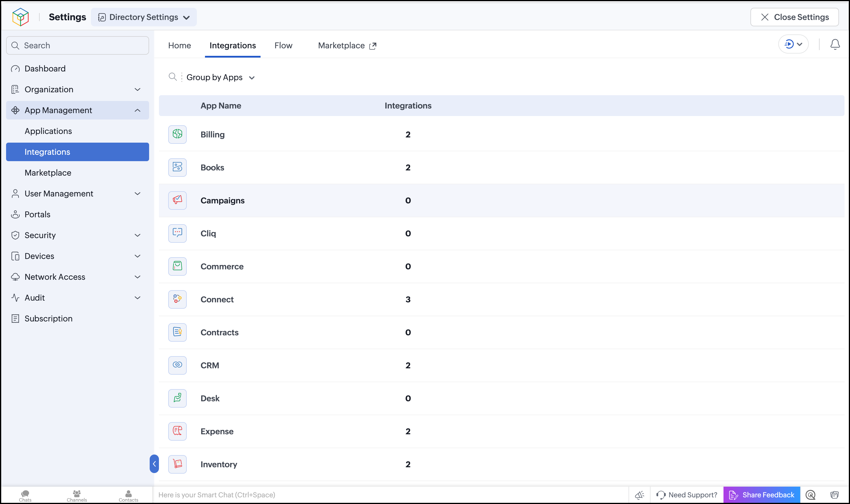Open the Inventory app row name
The width and height of the screenshot is (850, 504).
pyautogui.click(x=219, y=464)
